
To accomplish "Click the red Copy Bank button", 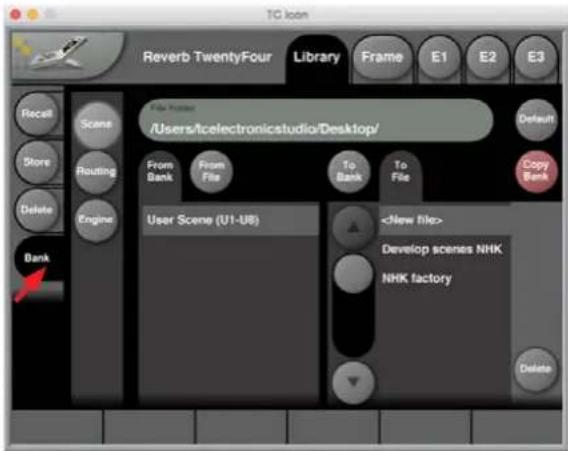I will (x=536, y=171).
